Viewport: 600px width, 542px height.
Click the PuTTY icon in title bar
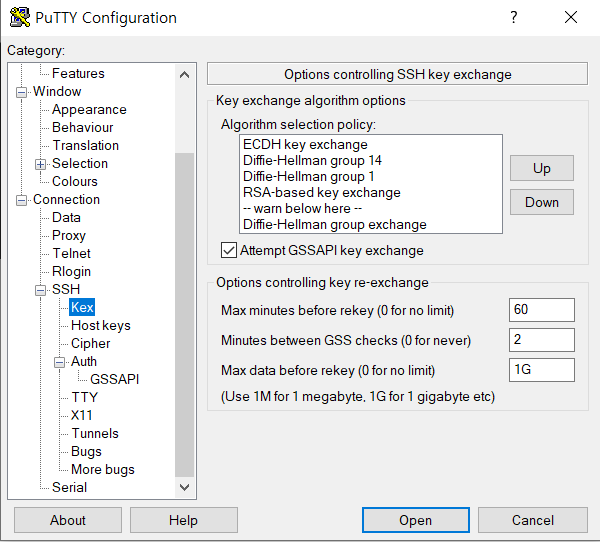20,17
